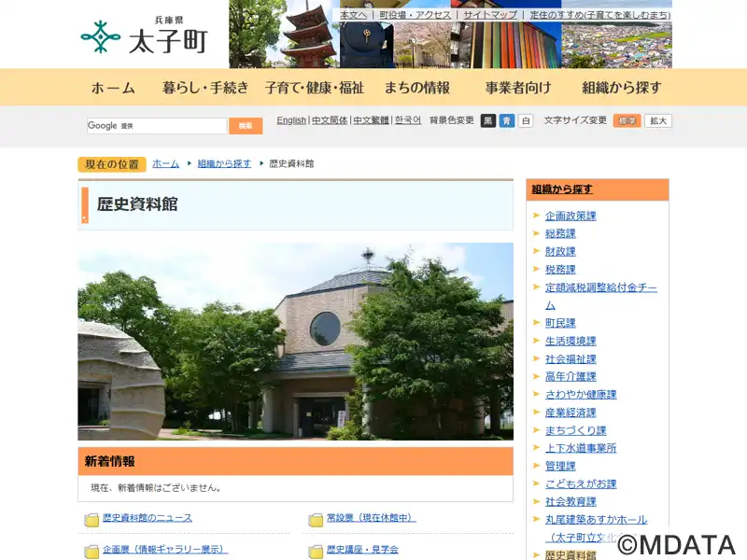Open 子育て・健康・福祉 navigation menu

click(315, 88)
